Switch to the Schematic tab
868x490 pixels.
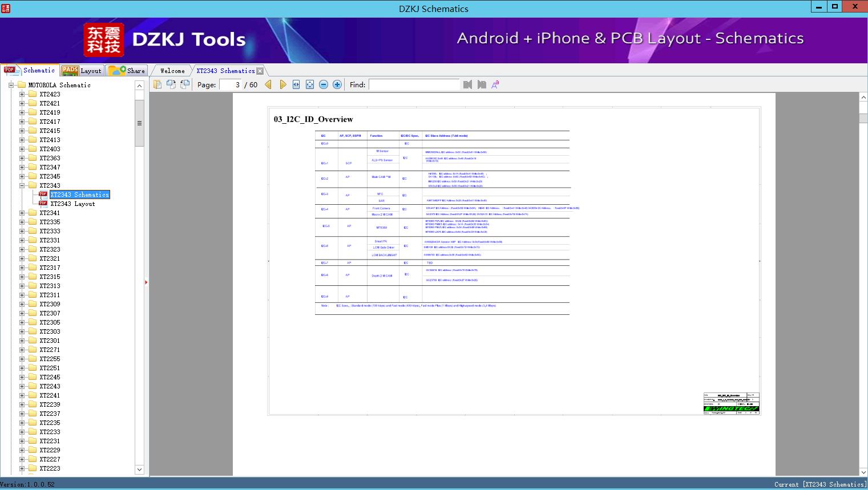[x=30, y=70]
